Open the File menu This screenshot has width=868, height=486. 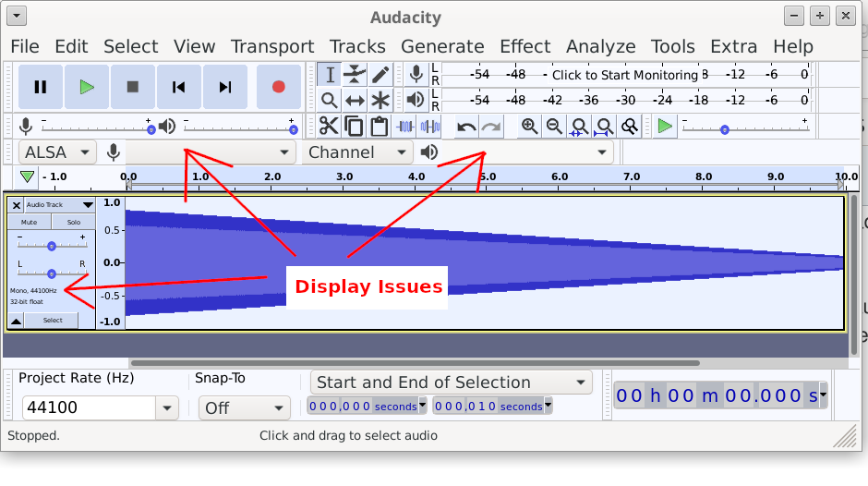25,46
